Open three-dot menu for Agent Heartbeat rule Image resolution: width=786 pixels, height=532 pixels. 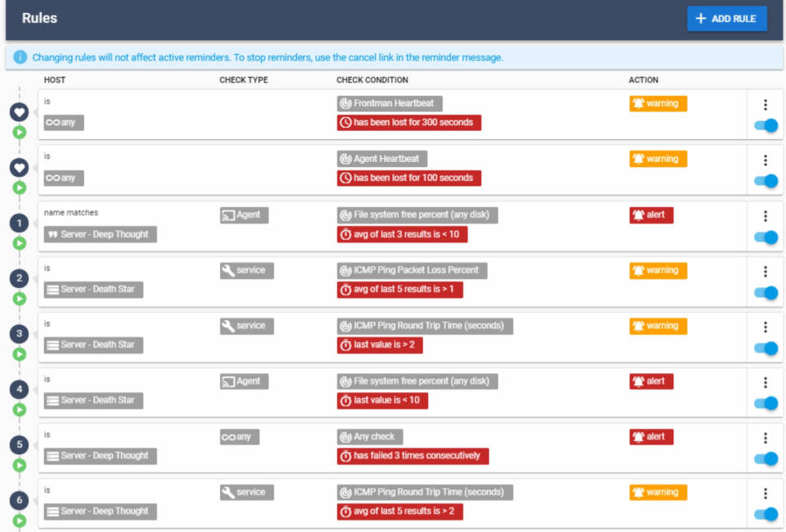[766, 160]
